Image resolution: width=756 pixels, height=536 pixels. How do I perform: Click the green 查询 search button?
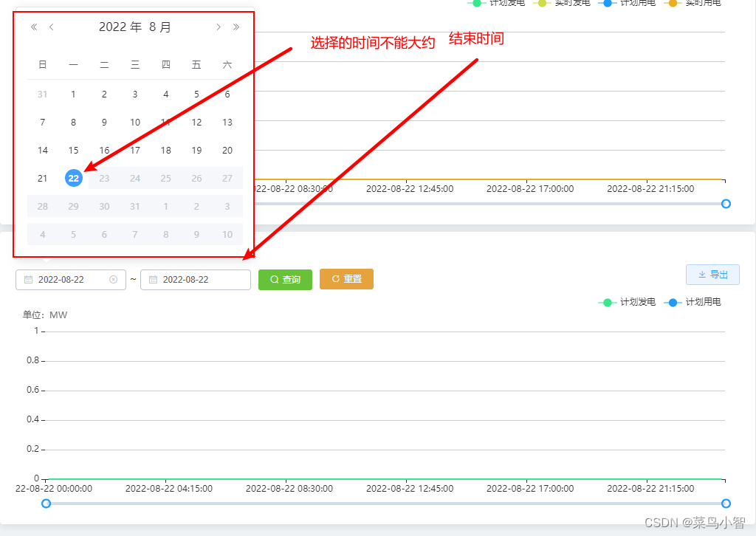tap(286, 280)
